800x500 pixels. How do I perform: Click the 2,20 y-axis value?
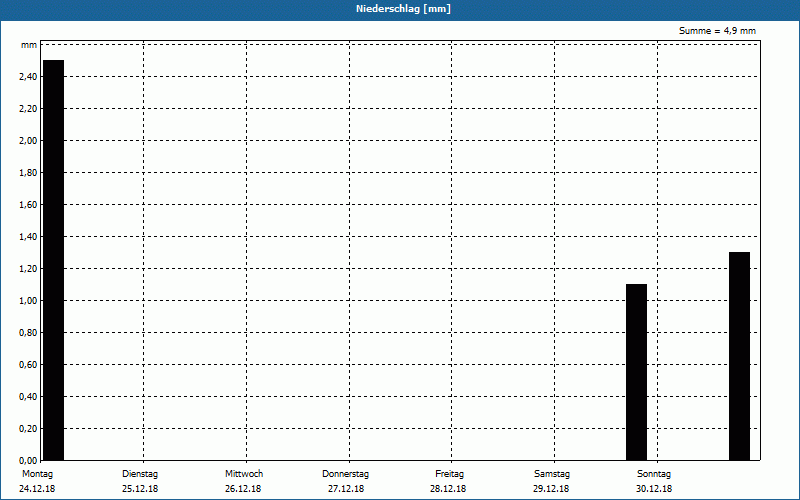pos(28,109)
